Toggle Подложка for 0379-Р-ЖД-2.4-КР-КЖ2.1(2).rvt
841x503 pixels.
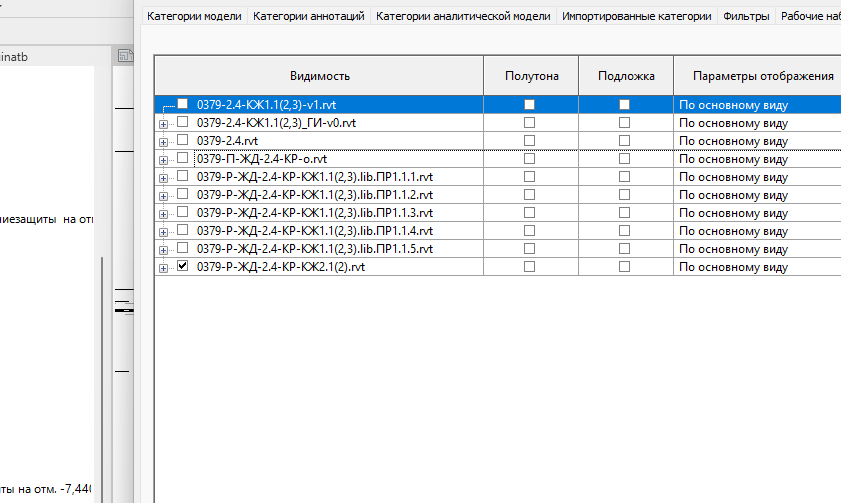point(624,267)
